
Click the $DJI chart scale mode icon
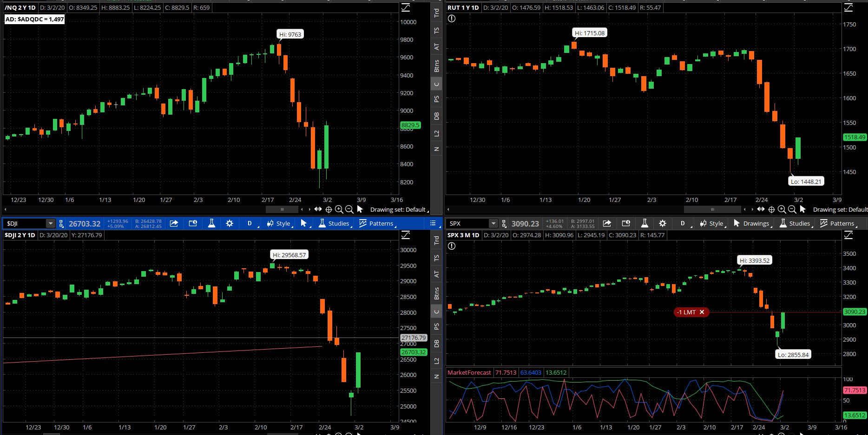[x=406, y=235]
